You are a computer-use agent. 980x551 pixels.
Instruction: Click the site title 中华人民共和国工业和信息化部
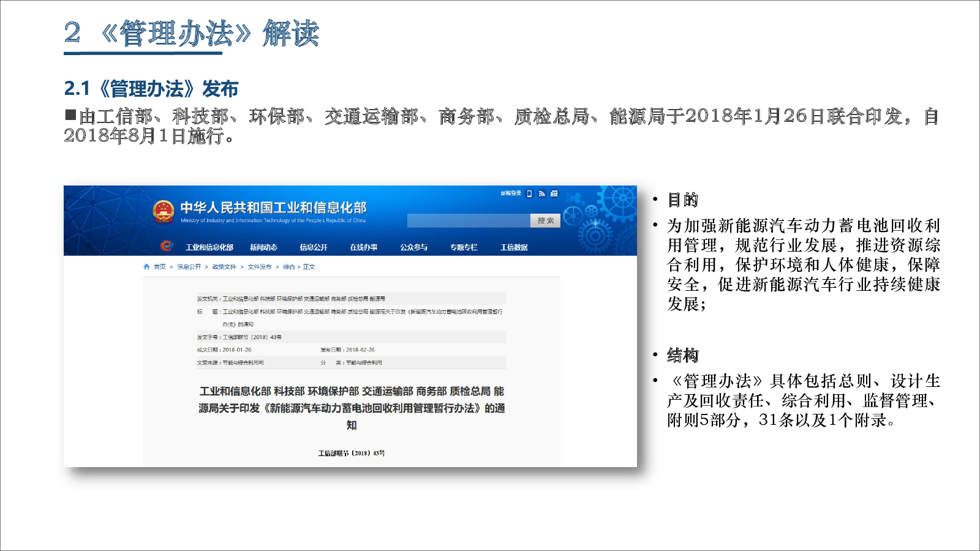(273, 208)
